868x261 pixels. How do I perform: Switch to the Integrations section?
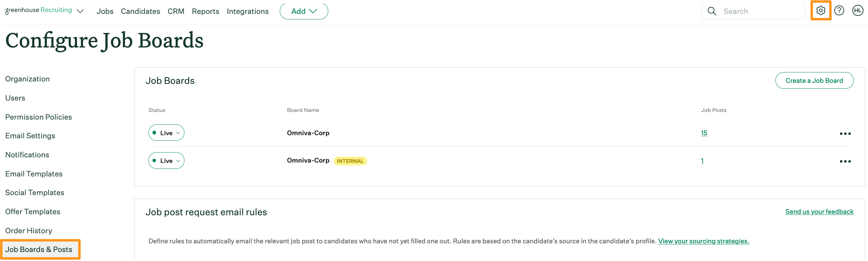pyautogui.click(x=248, y=11)
